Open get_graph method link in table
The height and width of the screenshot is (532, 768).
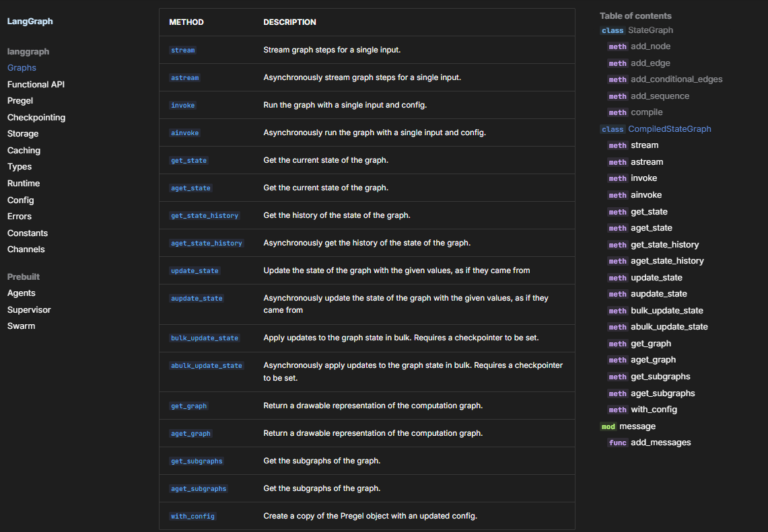click(x=188, y=406)
